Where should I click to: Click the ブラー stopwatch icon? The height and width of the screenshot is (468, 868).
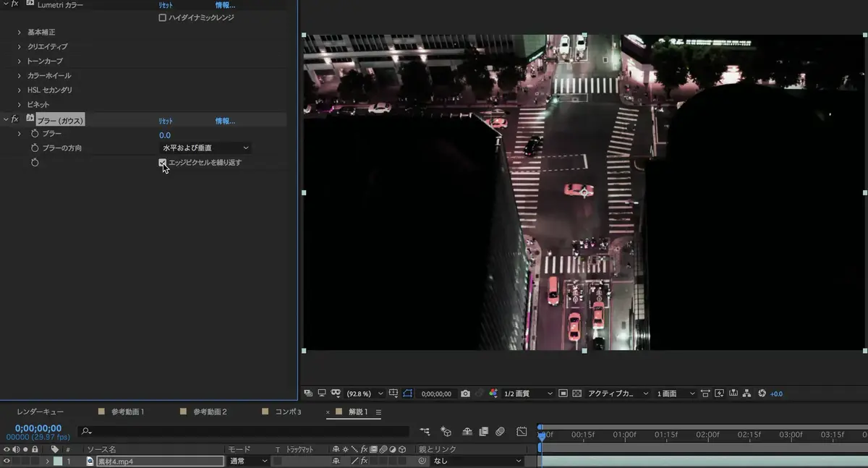coord(35,134)
